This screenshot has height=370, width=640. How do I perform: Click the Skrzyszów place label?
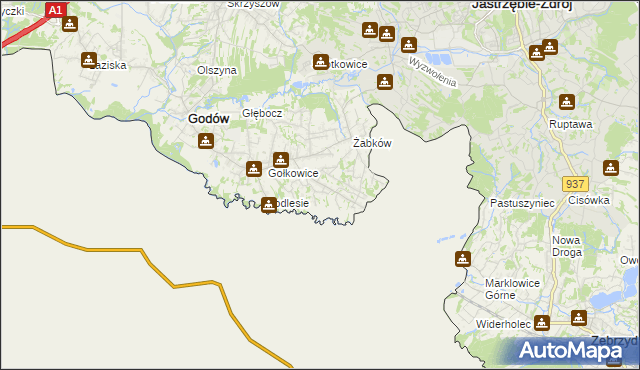click(253, 4)
